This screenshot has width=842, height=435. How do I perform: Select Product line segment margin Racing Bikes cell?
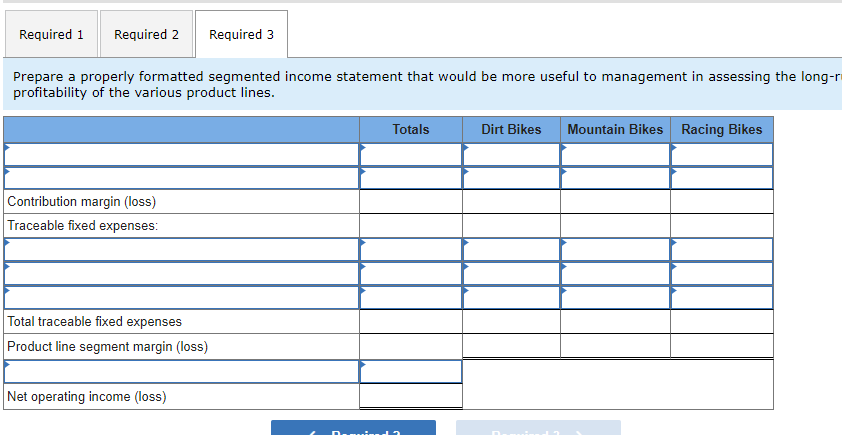point(722,346)
